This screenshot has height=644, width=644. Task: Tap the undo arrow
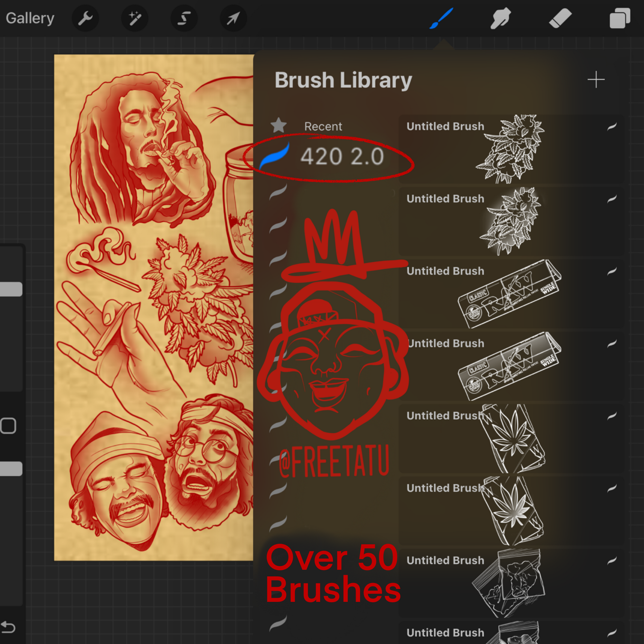point(8,627)
